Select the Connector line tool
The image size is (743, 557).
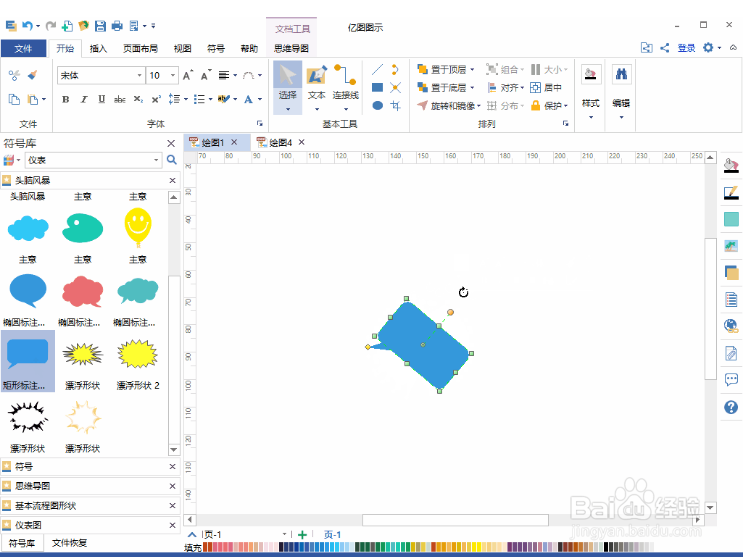(x=345, y=87)
